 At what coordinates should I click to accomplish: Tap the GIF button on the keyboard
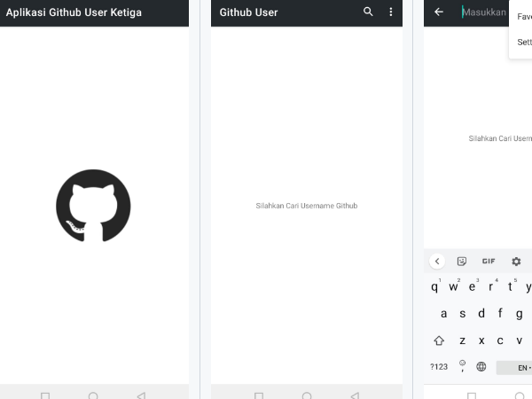[x=489, y=262]
